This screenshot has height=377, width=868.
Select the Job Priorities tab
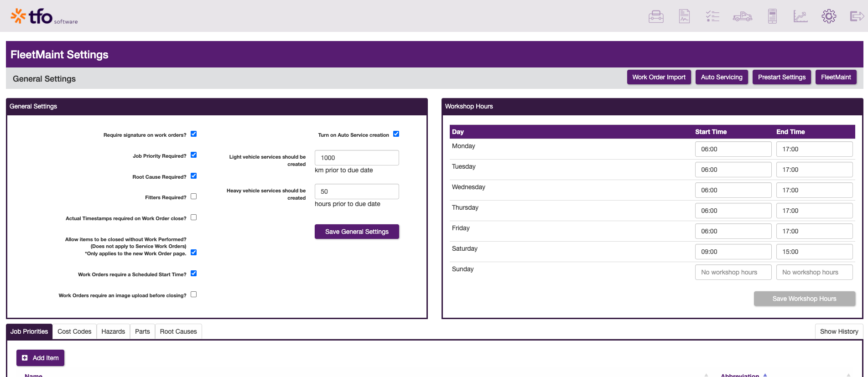(x=29, y=331)
